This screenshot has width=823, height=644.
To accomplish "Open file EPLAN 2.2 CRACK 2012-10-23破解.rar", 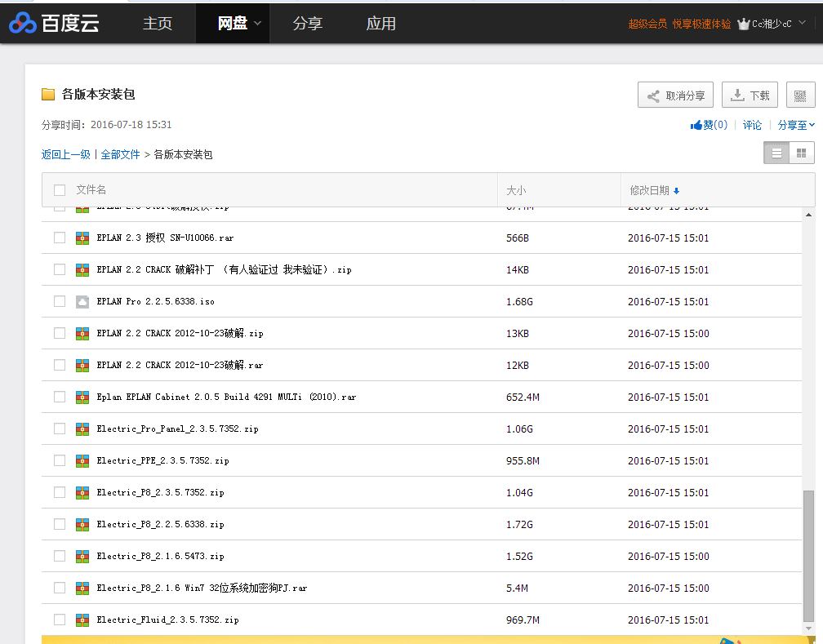I will [180, 366].
